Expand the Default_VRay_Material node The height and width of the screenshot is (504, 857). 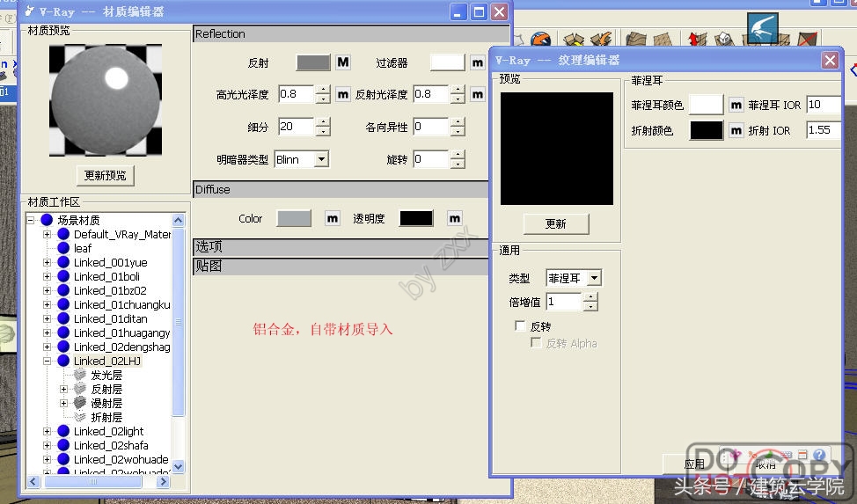(47, 234)
